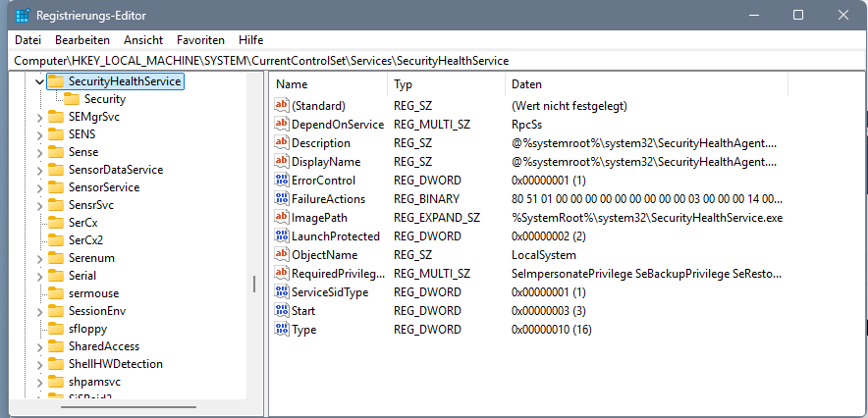The image size is (868, 418).
Task: Expand the SensorService key
Action: tap(39, 188)
